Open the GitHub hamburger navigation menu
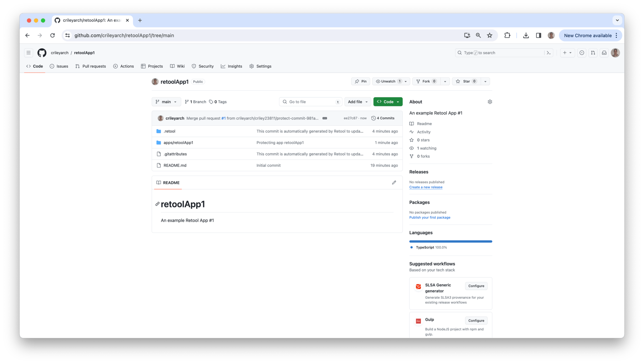The width and height of the screenshot is (644, 364). [29, 53]
